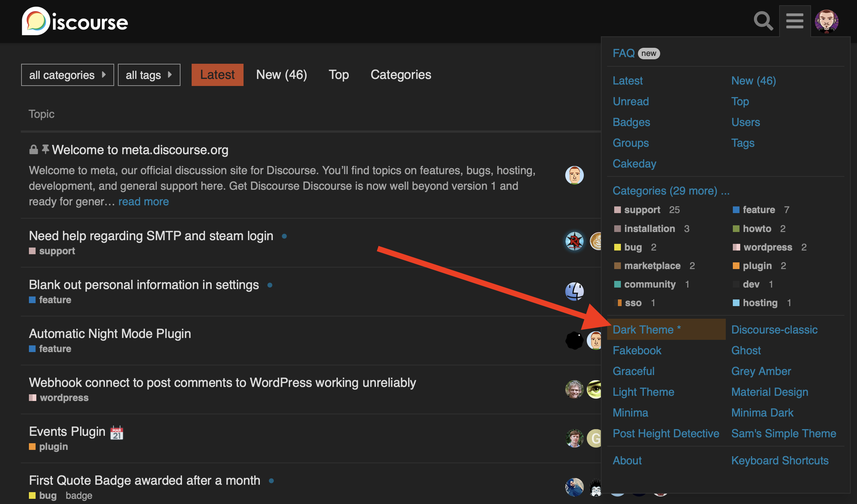Viewport: 857px width, 504px height.
Task: Select the Dark Theme option
Action: click(x=666, y=329)
